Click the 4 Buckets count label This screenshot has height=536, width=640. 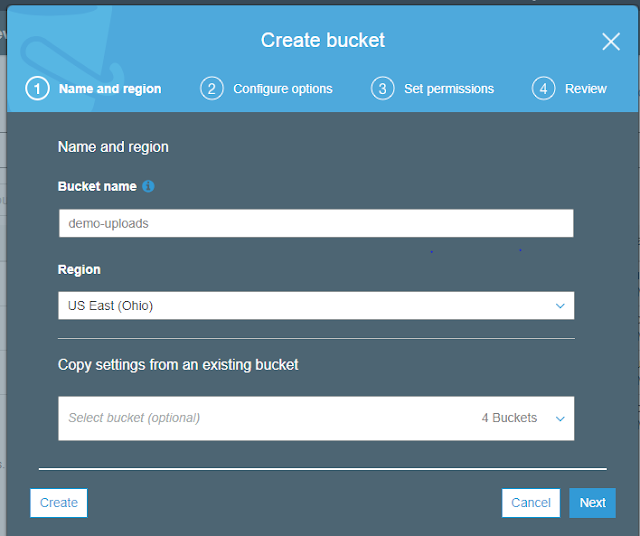[x=509, y=418]
